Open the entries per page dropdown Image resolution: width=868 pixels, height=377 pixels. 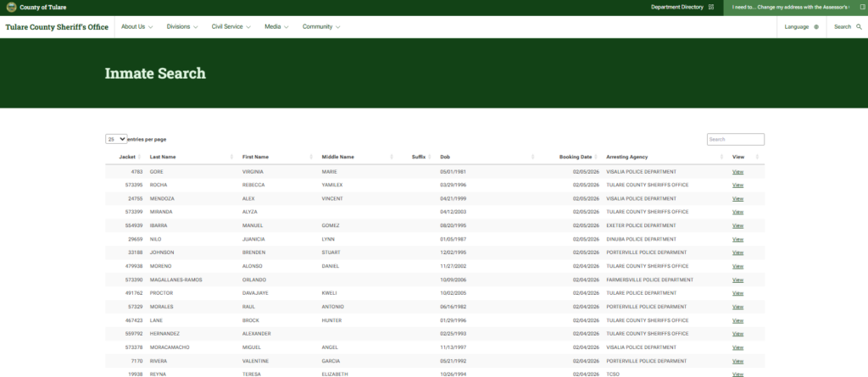(116, 139)
